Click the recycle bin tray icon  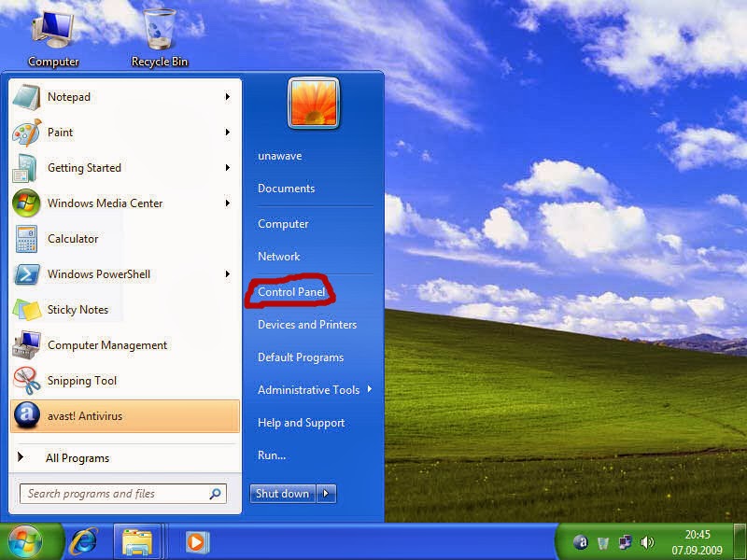[602, 542]
